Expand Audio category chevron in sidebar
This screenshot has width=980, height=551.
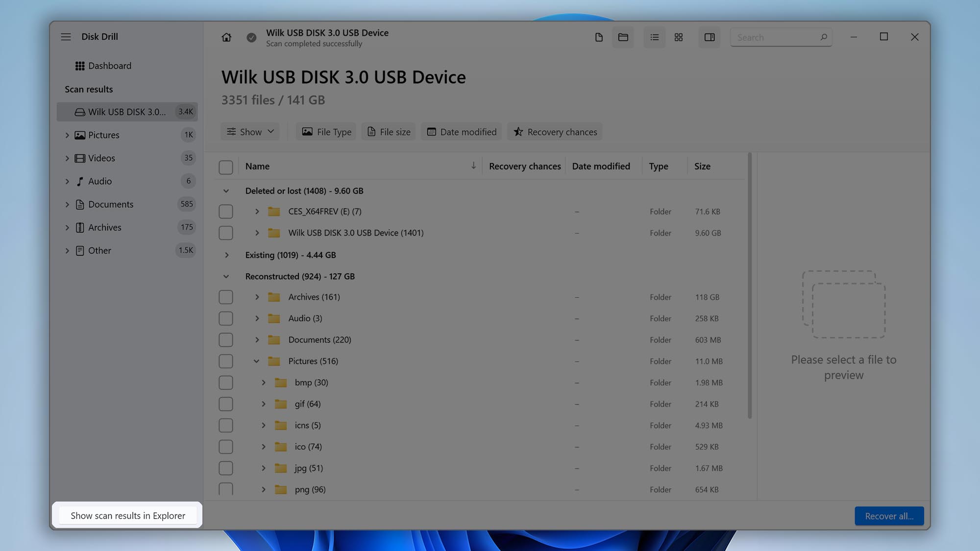coord(67,181)
